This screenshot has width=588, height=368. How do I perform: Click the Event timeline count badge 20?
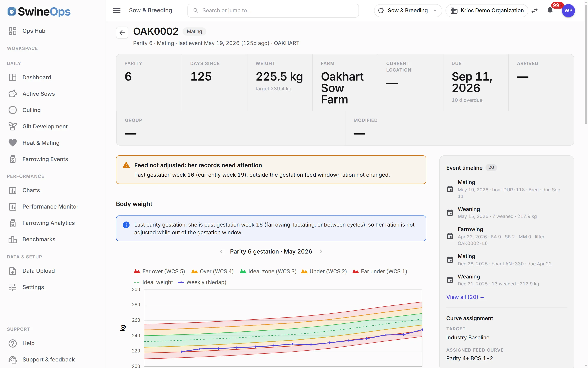click(x=491, y=167)
